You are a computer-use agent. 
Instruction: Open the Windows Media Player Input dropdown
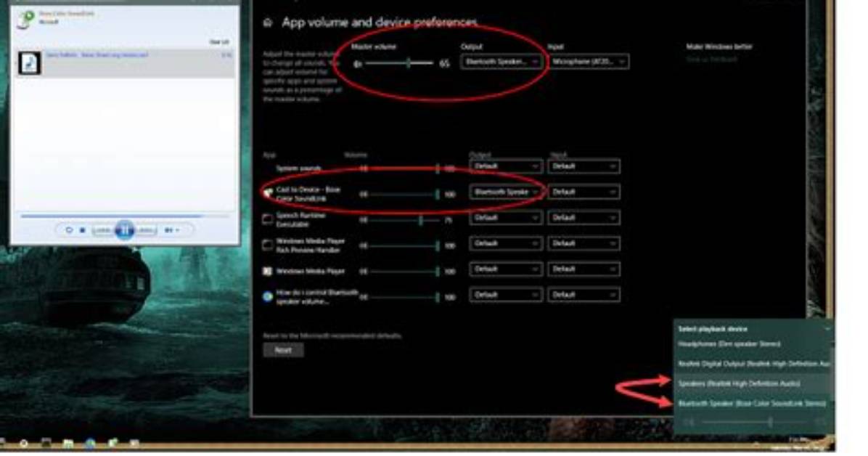pos(584,269)
